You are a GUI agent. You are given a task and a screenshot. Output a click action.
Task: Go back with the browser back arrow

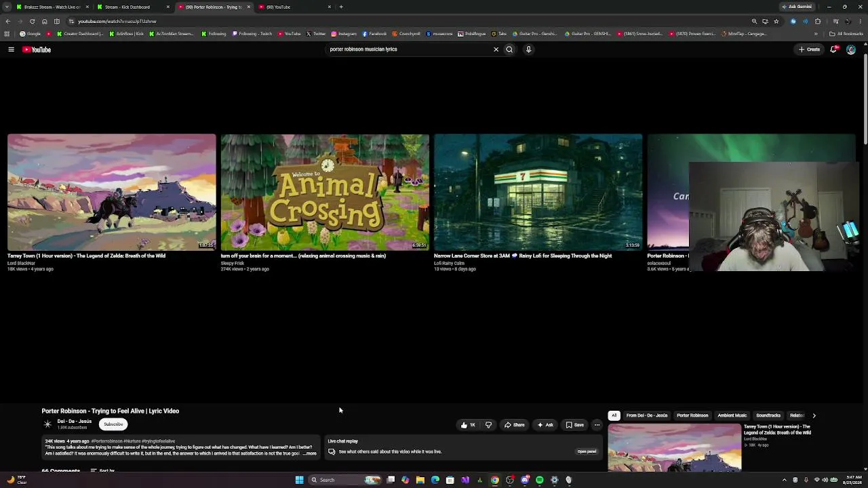tap(7, 21)
